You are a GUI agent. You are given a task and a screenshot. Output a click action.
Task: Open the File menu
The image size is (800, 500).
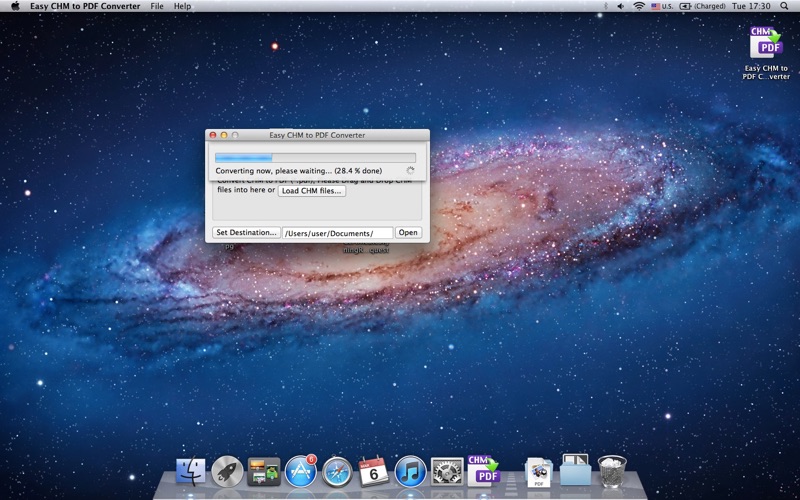click(x=157, y=6)
